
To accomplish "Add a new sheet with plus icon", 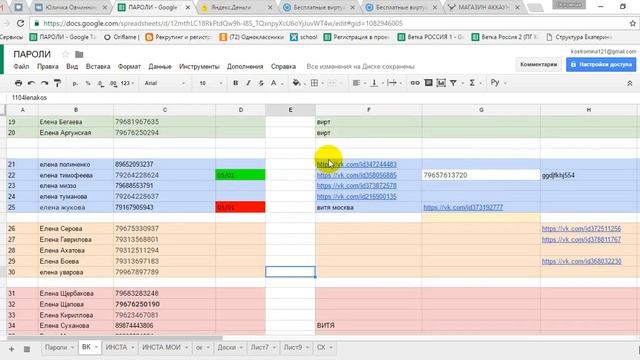I will [11, 349].
